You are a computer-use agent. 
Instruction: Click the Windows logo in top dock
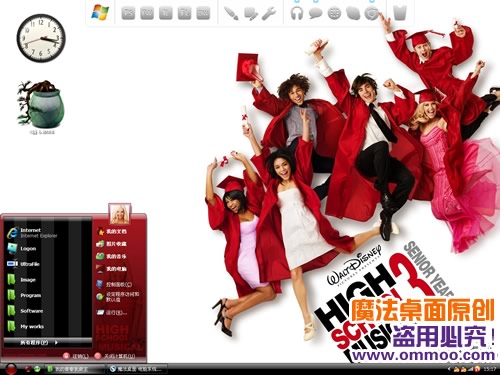tap(100, 12)
